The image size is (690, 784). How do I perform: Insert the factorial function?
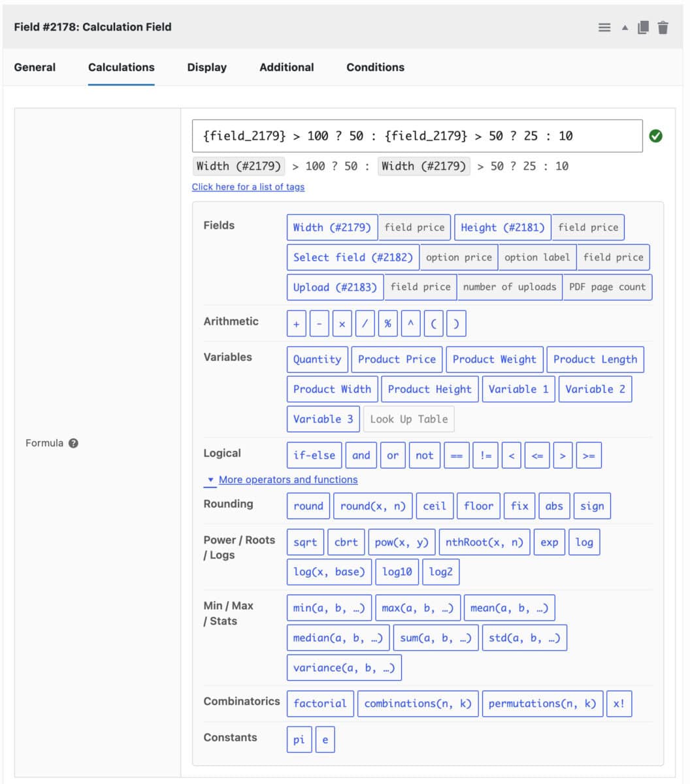(320, 704)
